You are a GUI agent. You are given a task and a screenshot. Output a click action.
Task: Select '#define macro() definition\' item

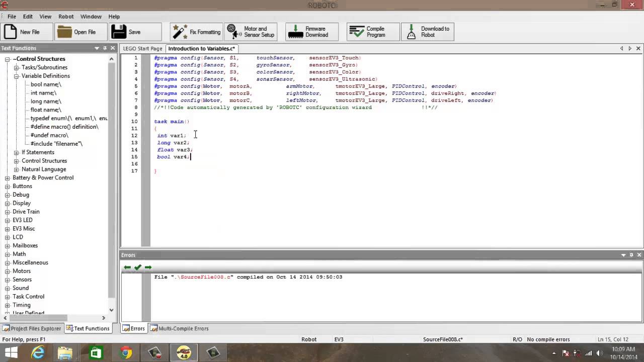coord(64,127)
